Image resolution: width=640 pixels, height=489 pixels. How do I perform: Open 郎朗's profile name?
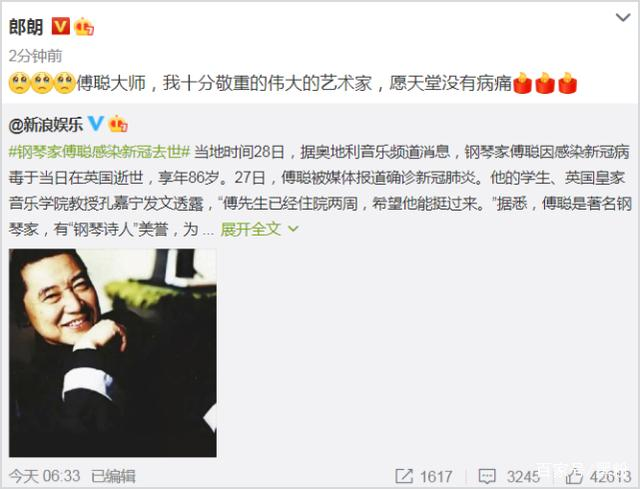[26, 27]
